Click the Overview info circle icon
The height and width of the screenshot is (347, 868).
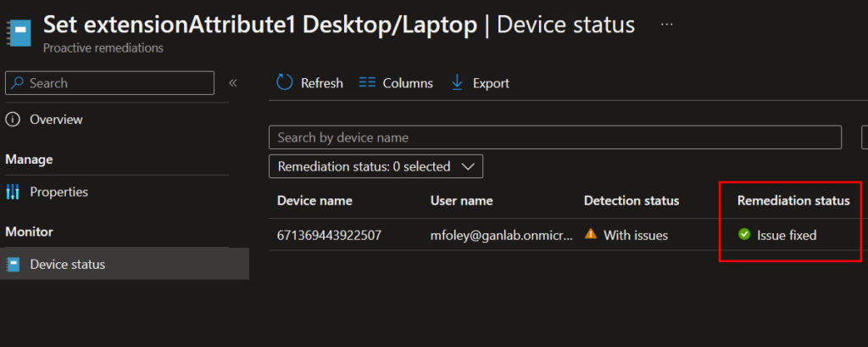(x=13, y=120)
